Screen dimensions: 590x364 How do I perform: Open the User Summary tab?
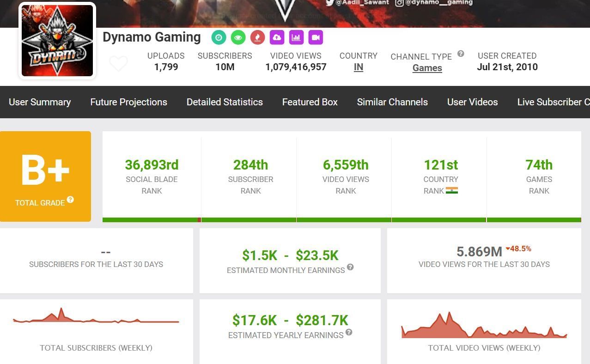click(x=40, y=102)
